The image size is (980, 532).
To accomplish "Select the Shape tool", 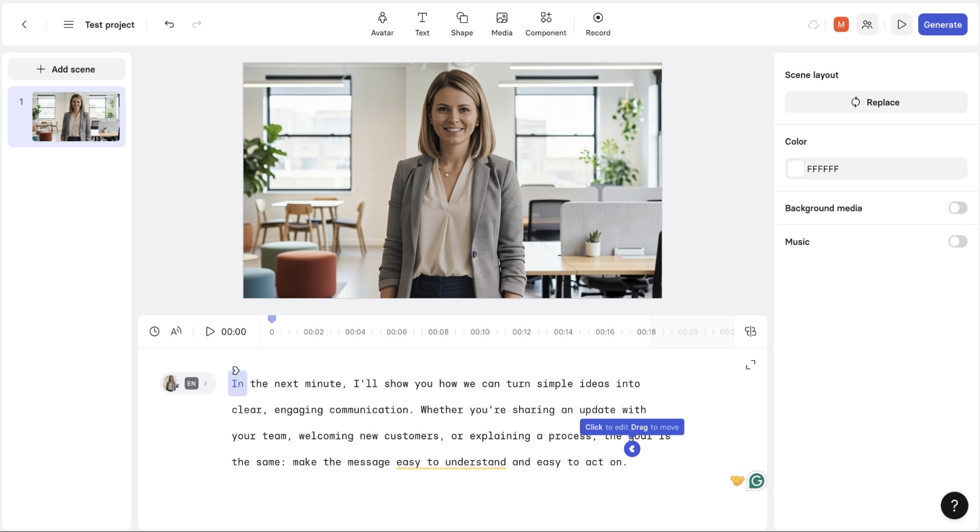I will [461, 24].
